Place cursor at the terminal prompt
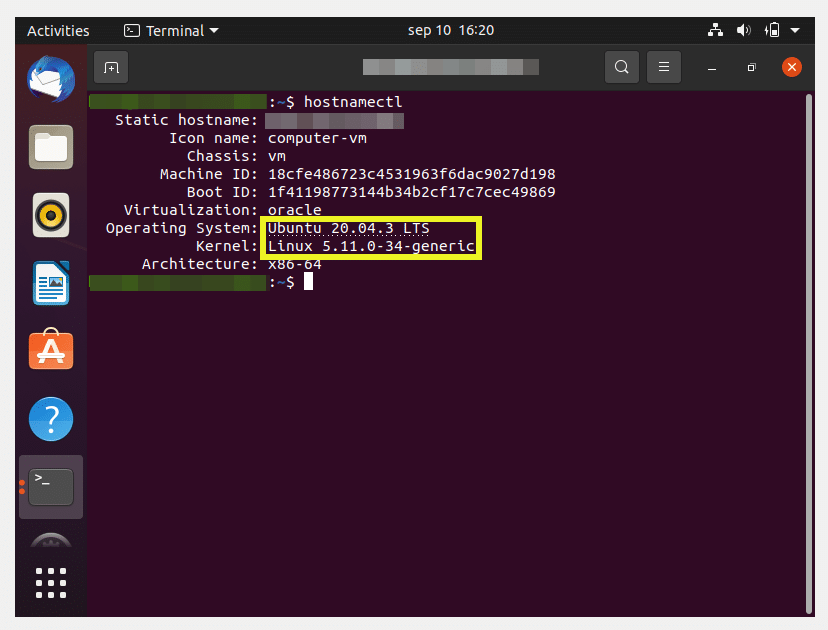The image size is (828, 630). tap(308, 281)
